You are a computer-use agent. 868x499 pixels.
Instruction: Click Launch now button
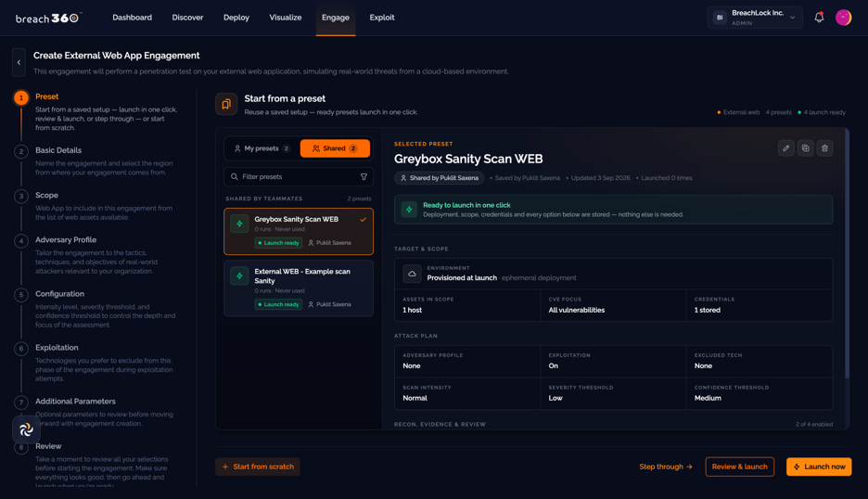click(819, 467)
